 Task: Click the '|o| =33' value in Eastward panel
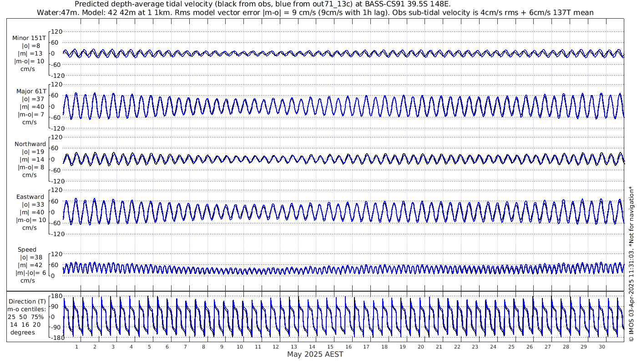point(33,205)
